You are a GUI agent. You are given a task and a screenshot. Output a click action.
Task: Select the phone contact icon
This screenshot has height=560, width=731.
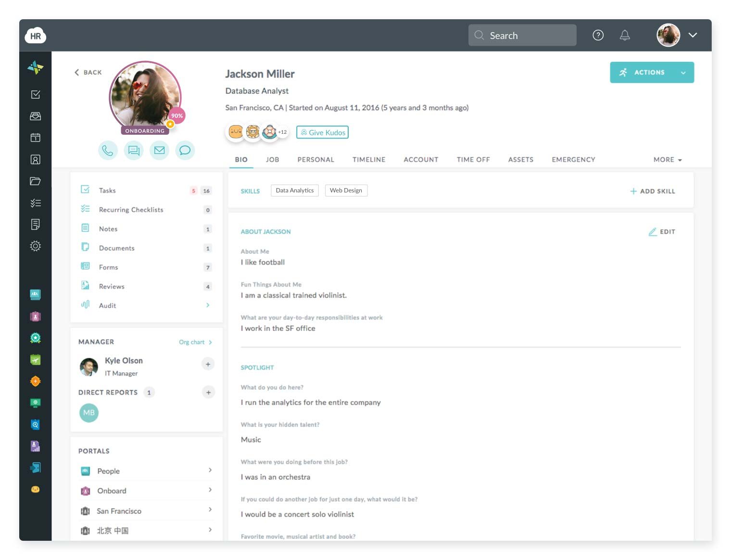pos(108,150)
